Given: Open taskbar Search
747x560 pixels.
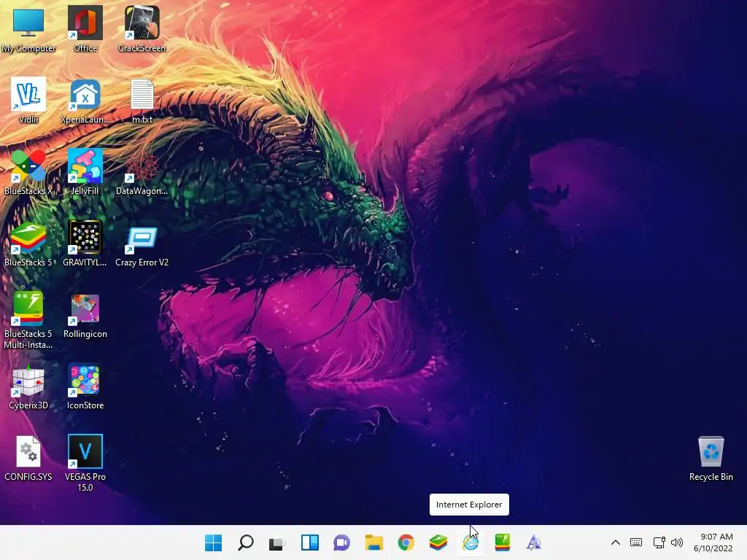Looking at the screenshot, I should [x=245, y=542].
